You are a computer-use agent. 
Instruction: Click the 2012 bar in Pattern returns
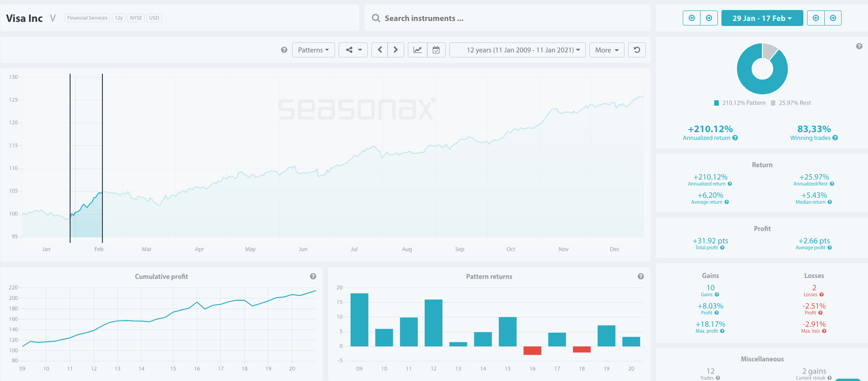point(433,323)
